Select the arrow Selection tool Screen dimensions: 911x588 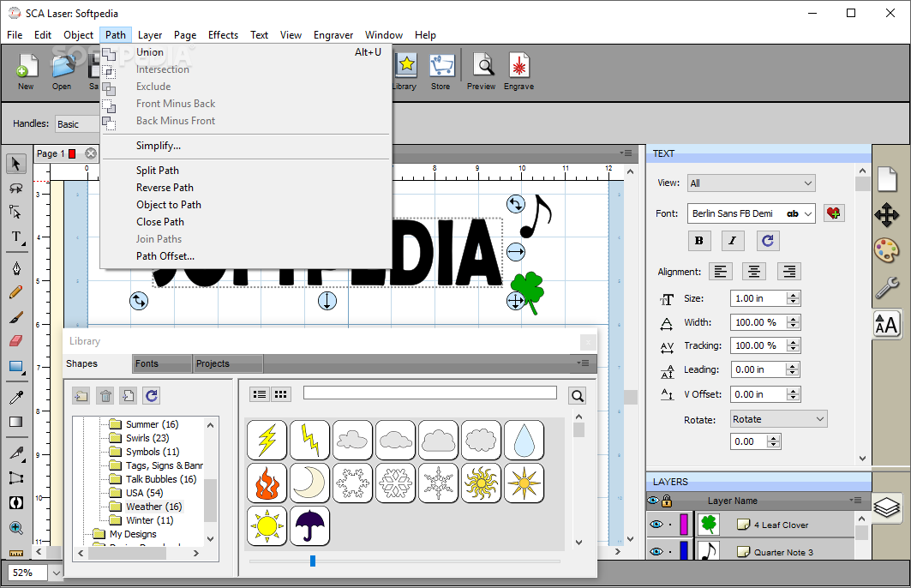pyautogui.click(x=16, y=164)
